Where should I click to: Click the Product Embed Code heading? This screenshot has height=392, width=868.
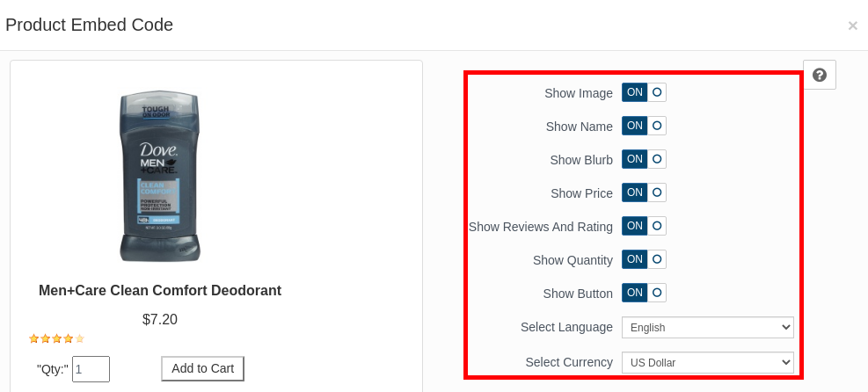pyautogui.click(x=89, y=25)
